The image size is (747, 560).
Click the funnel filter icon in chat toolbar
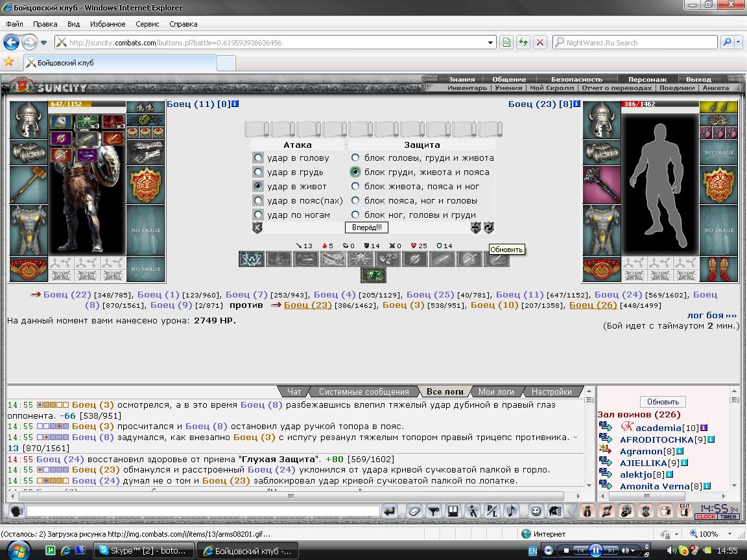click(x=434, y=511)
